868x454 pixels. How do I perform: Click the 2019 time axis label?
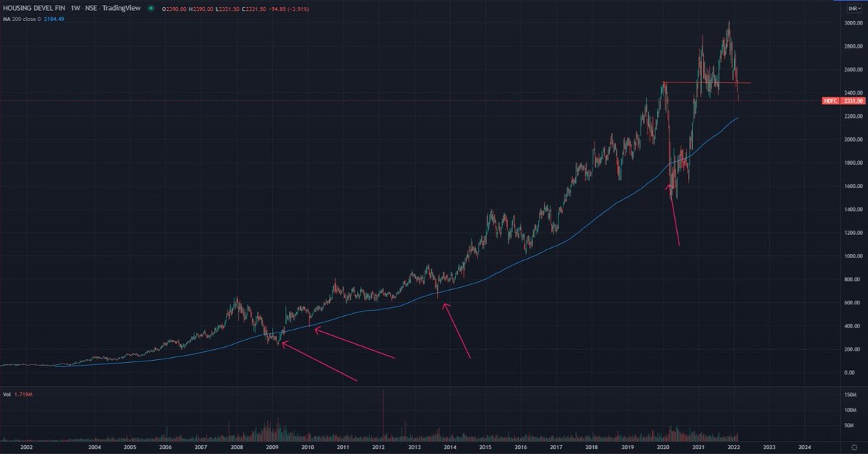627,447
